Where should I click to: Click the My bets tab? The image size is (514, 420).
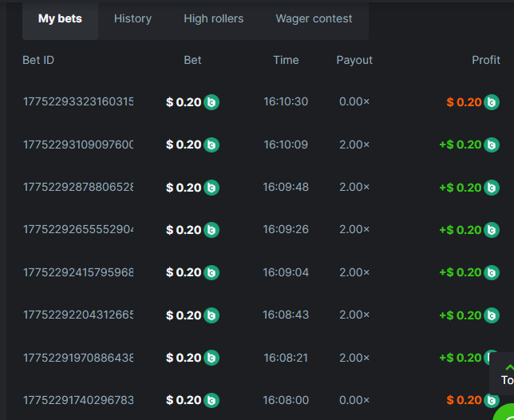(60, 19)
